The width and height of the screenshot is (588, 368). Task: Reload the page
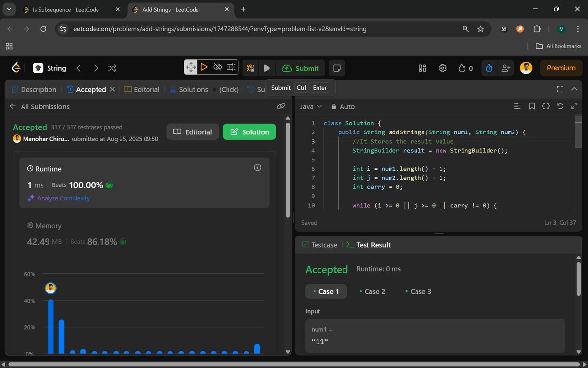[43, 29]
